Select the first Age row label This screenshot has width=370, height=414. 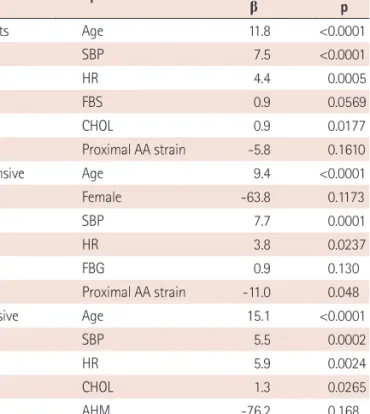(93, 32)
